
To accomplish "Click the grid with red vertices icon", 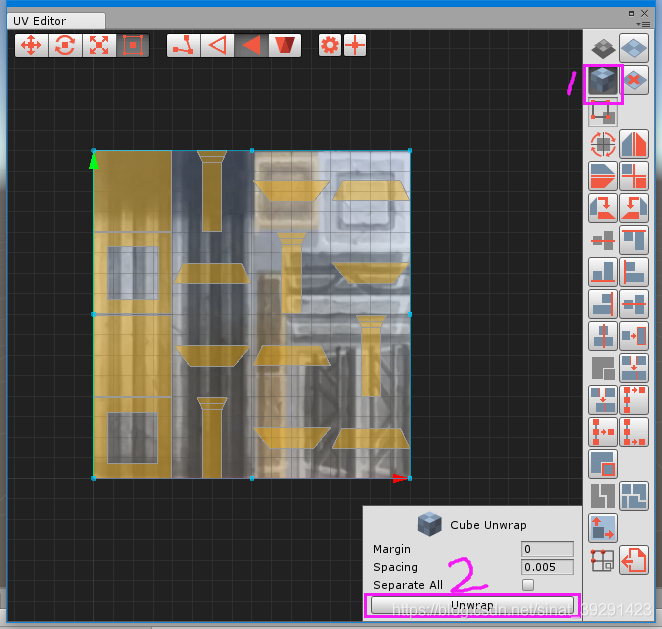I will point(603,560).
